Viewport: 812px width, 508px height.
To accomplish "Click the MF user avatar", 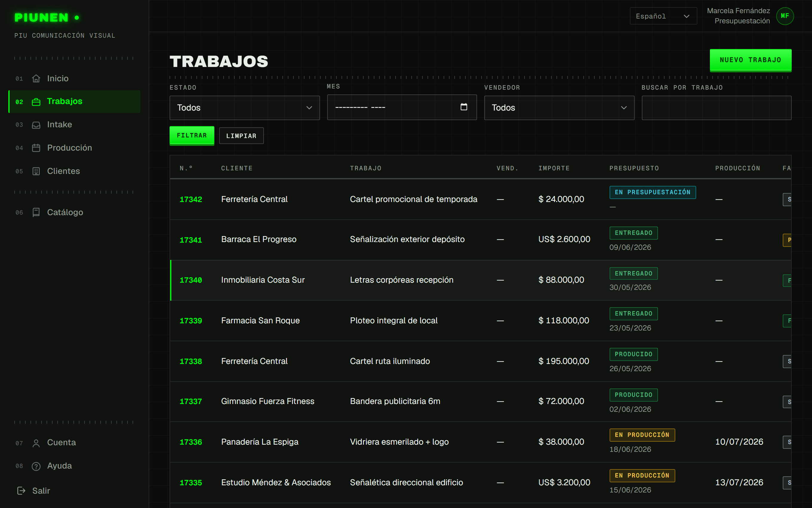I will [x=785, y=16].
